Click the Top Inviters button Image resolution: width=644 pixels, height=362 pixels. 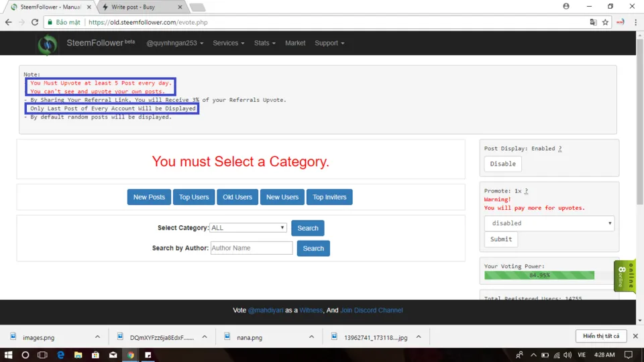pyautogui.click(x=329, y=197)
